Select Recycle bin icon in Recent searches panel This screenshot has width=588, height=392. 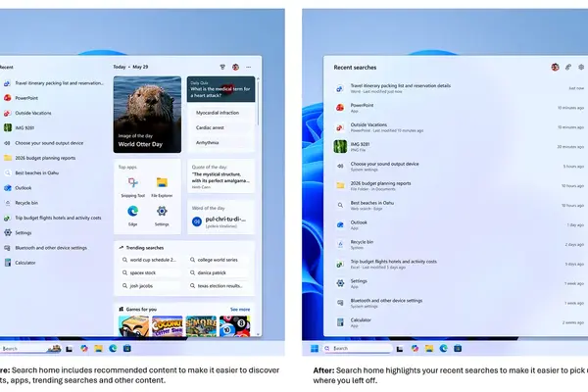pyautogui.click(x=340, y=244)
